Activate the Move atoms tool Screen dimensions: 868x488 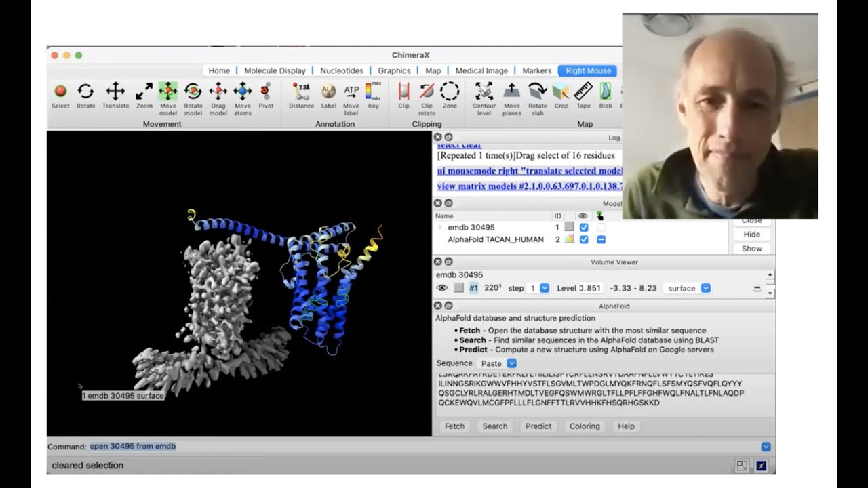[x=243, y=99]
